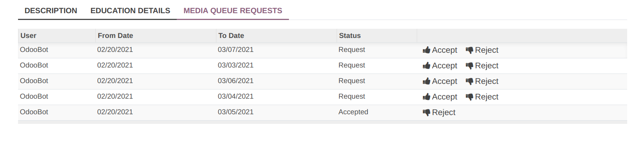Open OdooBot user in the 03/06/2021 row

(34, 81)
